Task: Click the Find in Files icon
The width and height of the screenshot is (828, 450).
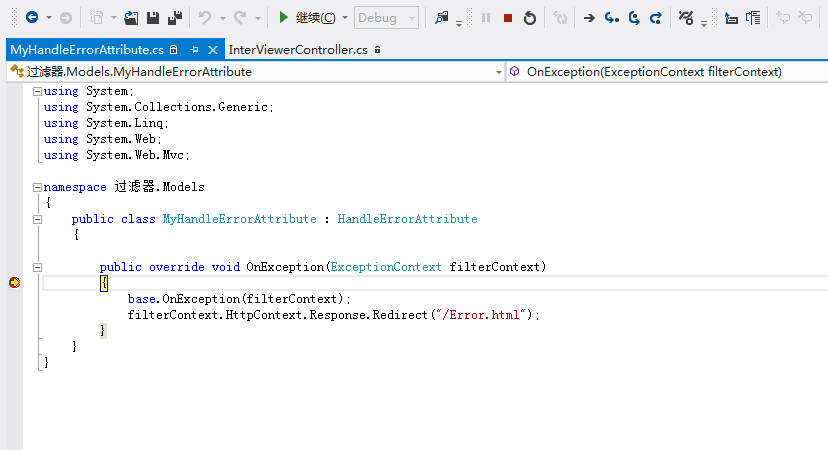Action: 441,18
